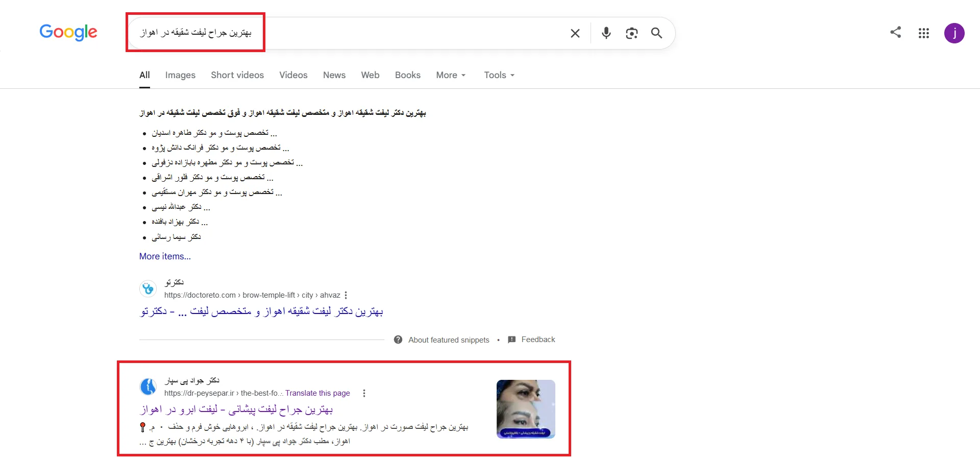Click the doctoreto site favicon

pos(148,288)
